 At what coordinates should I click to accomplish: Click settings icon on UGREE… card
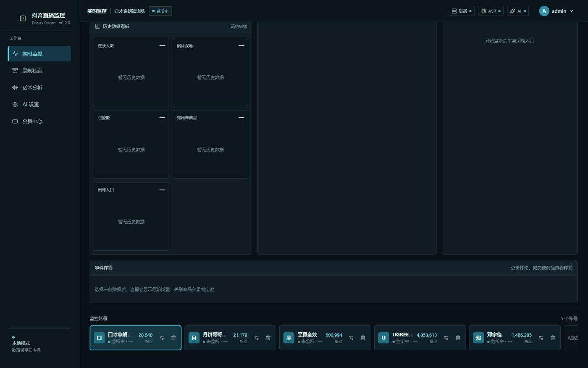tap(446, 338)
